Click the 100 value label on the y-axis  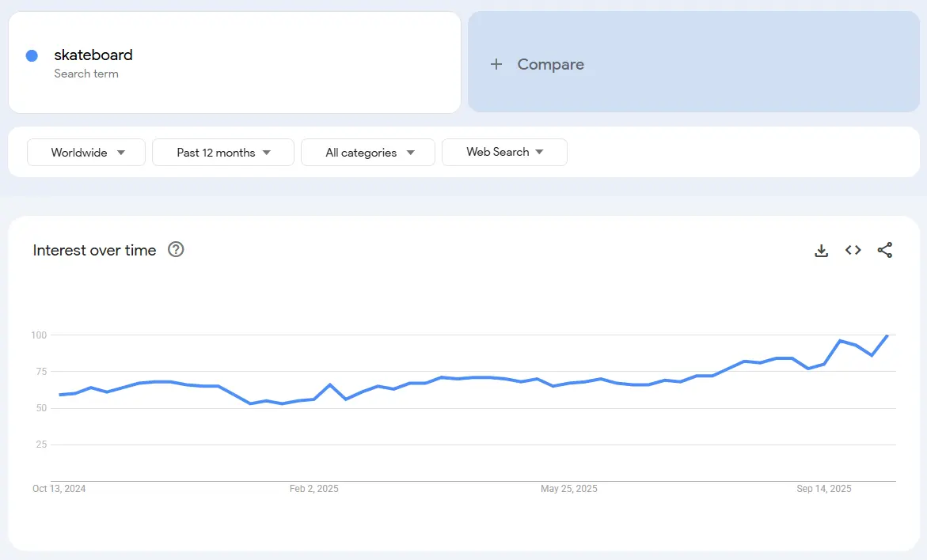click(40, 335)
